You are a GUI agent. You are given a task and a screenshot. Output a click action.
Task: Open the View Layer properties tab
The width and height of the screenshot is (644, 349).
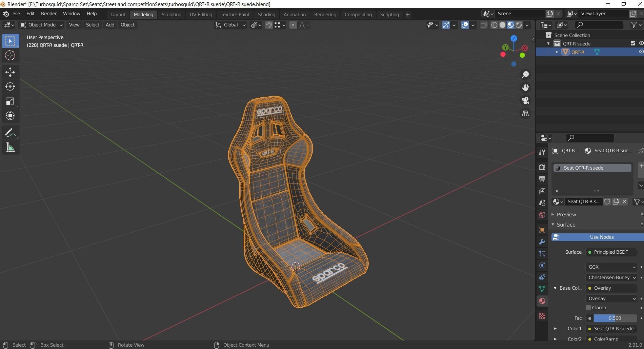542,191
